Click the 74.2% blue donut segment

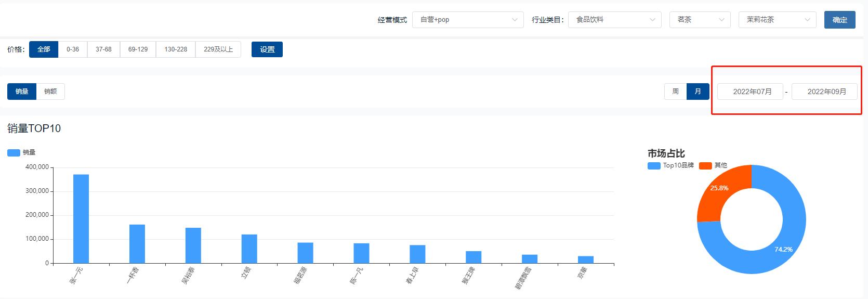tap(784, 249)
